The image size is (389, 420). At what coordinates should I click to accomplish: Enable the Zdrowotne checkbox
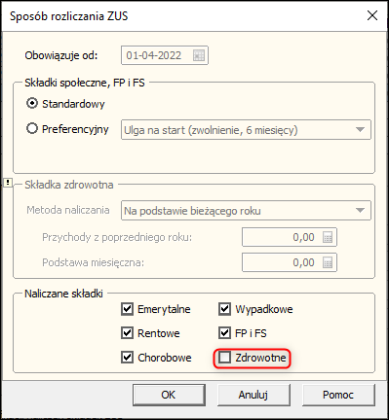click(225, 358)
